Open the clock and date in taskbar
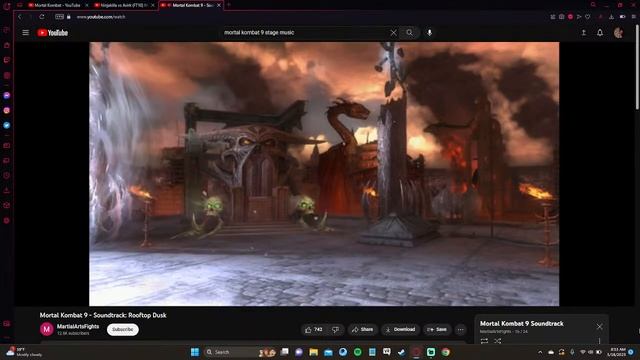Screen dimensions: 640x360 click(616, 352)
